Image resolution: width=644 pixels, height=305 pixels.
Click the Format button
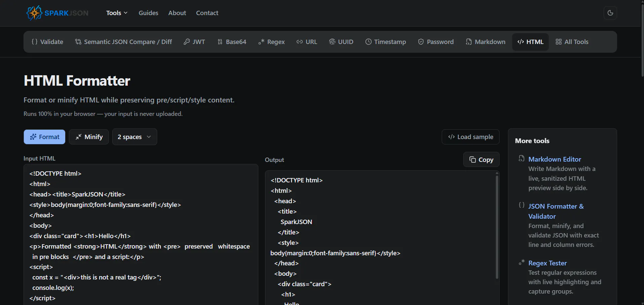click(44, 137)
